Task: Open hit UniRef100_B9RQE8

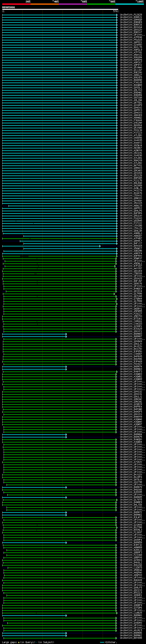Action: (131, 22)
